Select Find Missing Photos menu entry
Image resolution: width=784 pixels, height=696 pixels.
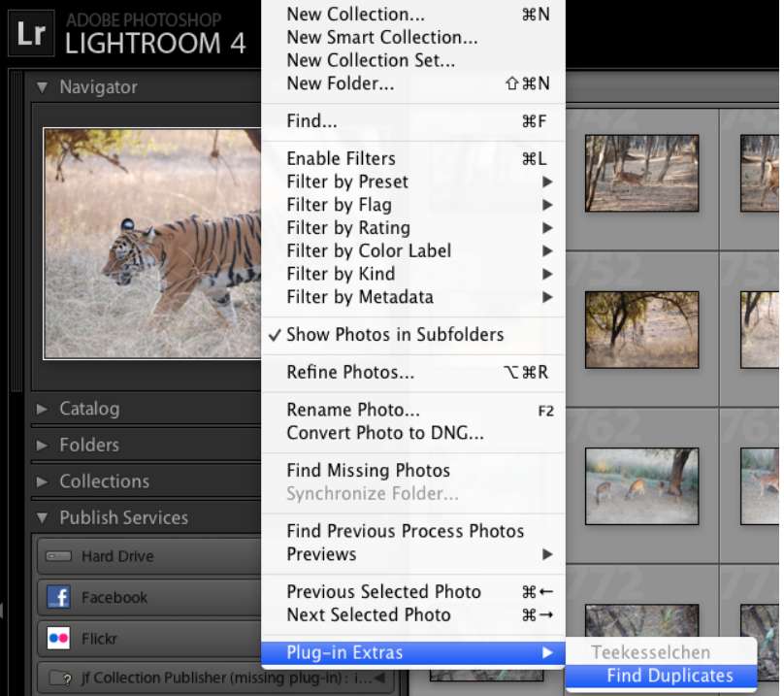[x=368, y=471]
